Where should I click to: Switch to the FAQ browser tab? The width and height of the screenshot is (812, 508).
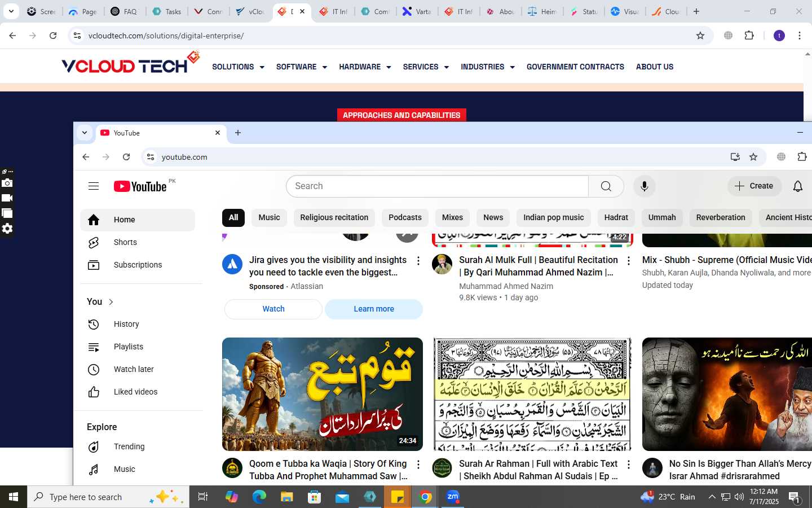coord(125,11)
